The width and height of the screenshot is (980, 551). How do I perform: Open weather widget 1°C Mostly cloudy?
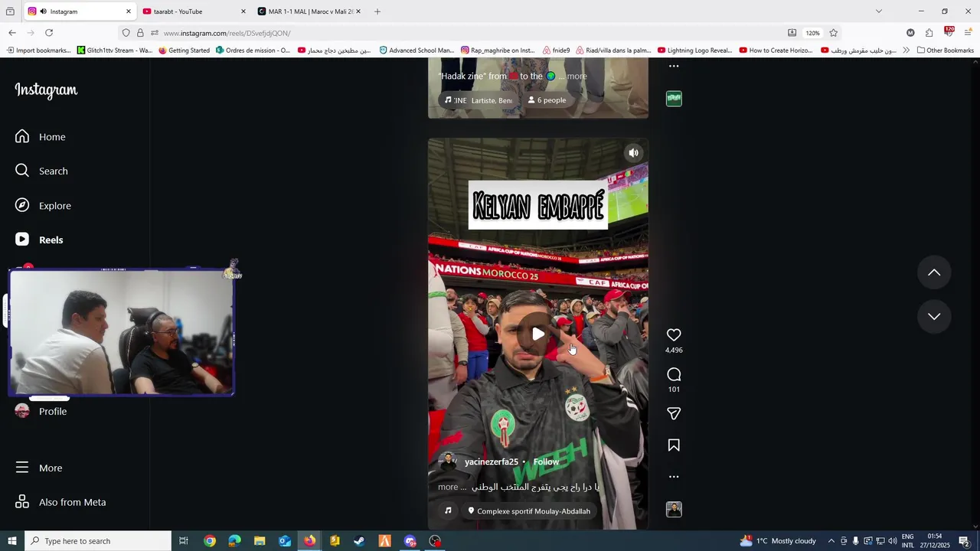[x=778, y=541]
